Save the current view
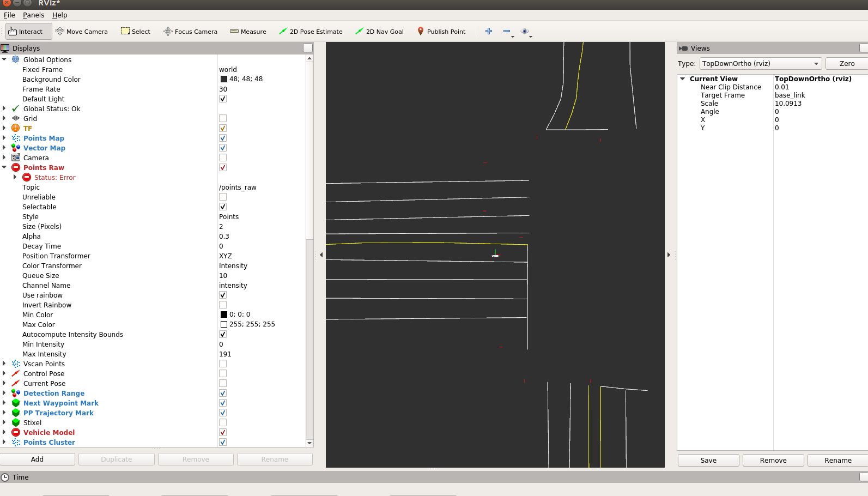Viewport: 868px width, 496px height. click(x=708, y=461)
